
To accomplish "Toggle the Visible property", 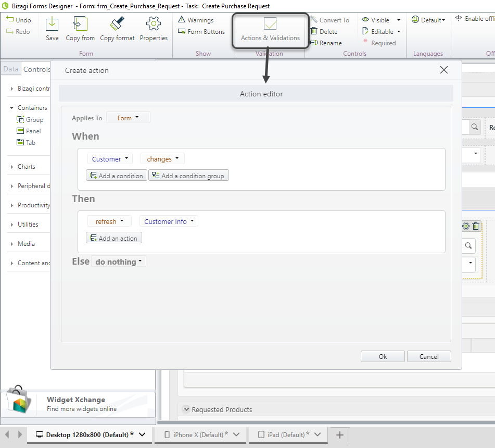I will click(x=376, y=20).
